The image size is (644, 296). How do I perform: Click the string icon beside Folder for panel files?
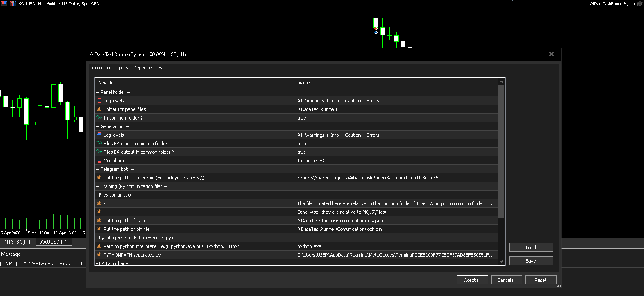[99, 109]
